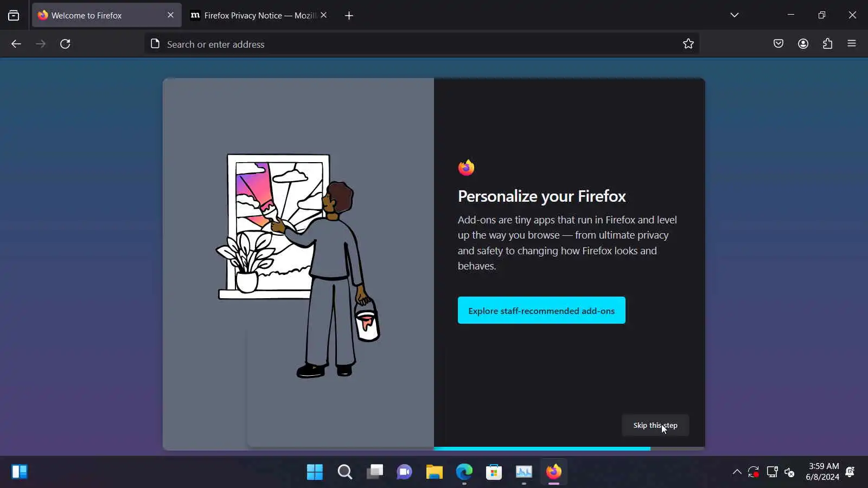Viewport: 868px width, 488px height.
Task: Show hidden system tray icons
Action: point(737,472)
